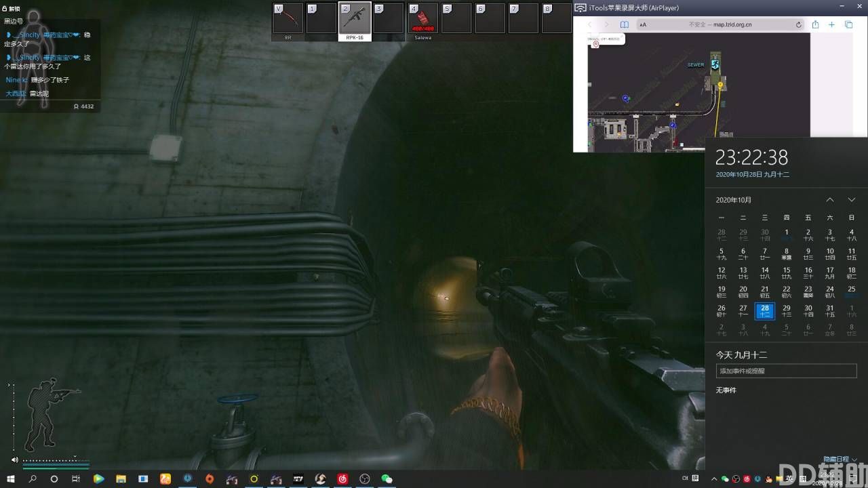Image resolution: width=868 pixels, height=488 pixels.
Task: Click the 添加事件或提醒 event input field
Action: [x=787, y=371]
